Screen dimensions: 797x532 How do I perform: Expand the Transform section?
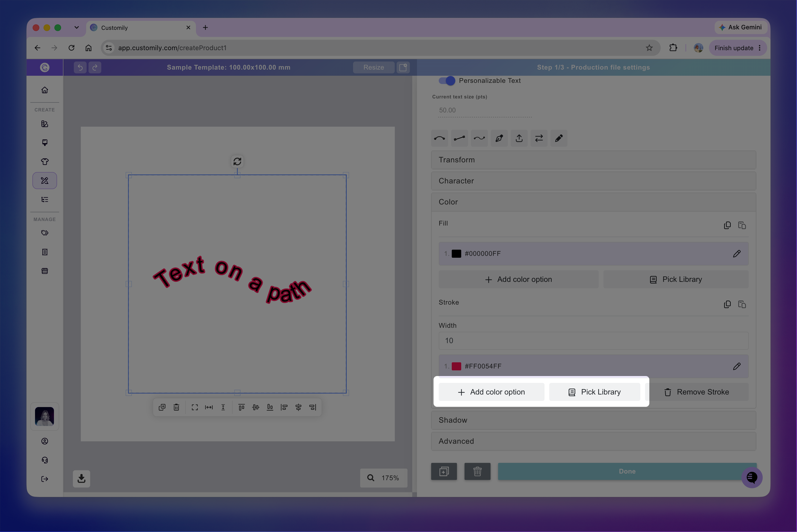593,160
